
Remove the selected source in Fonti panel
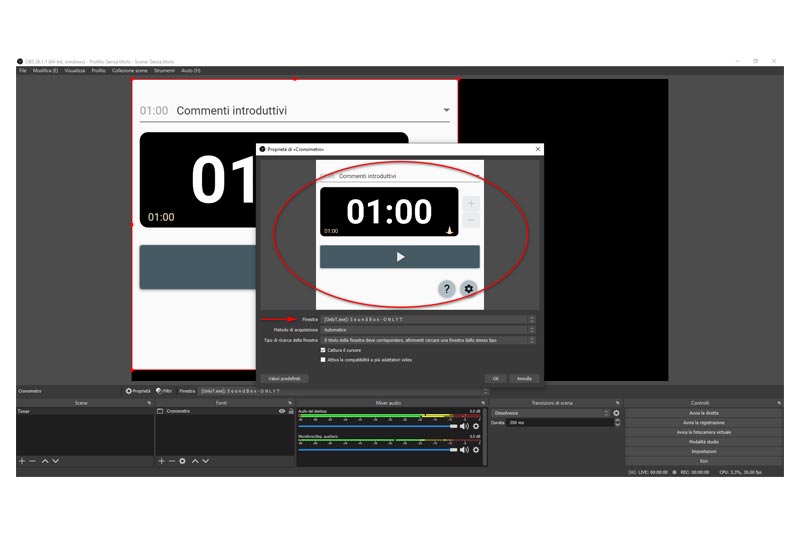point(172,461)
